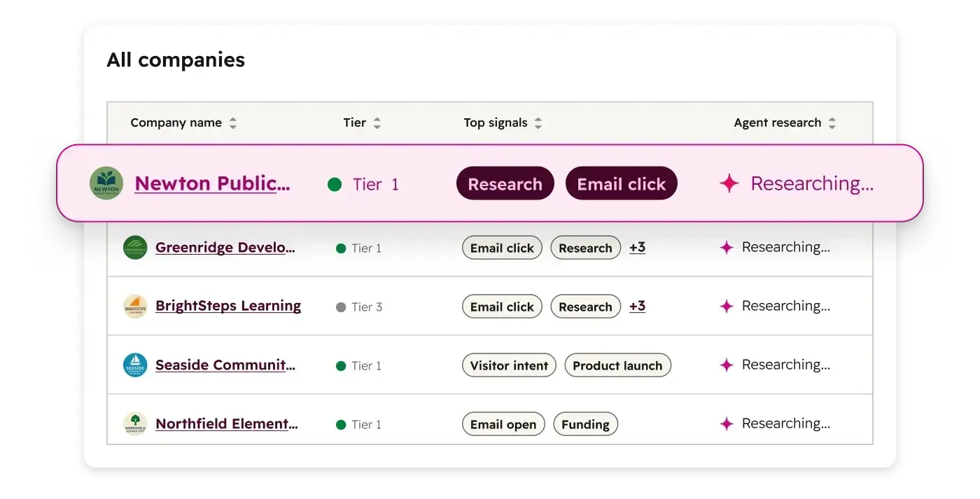Click the Greenridge Development logo icon
The height and width of the screenshot is (499, 980).
pyautogui.click(x=135, y=248)
